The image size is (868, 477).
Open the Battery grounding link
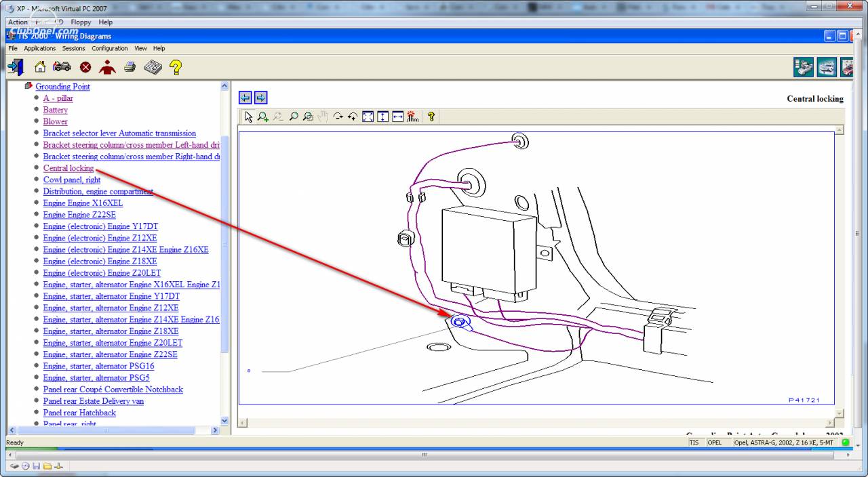tap(56, 110)
